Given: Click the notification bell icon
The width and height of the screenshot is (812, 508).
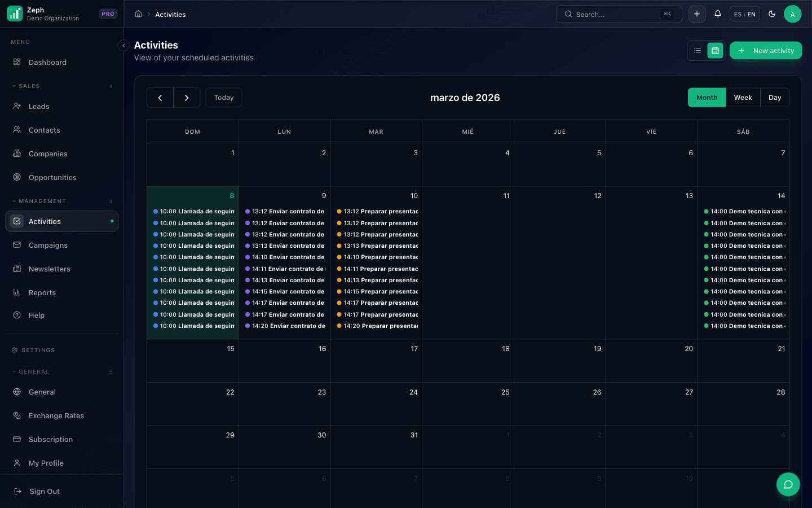Looking at the screenshot, I should [717, 14].
